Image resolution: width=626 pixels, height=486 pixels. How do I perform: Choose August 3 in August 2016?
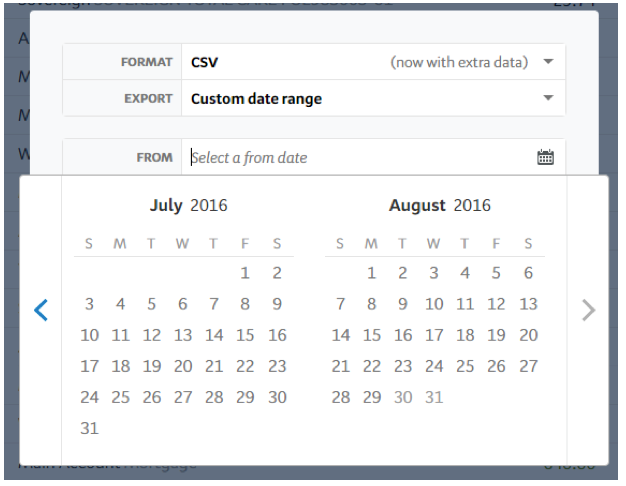pyautogui.click(x=434, y=273)
